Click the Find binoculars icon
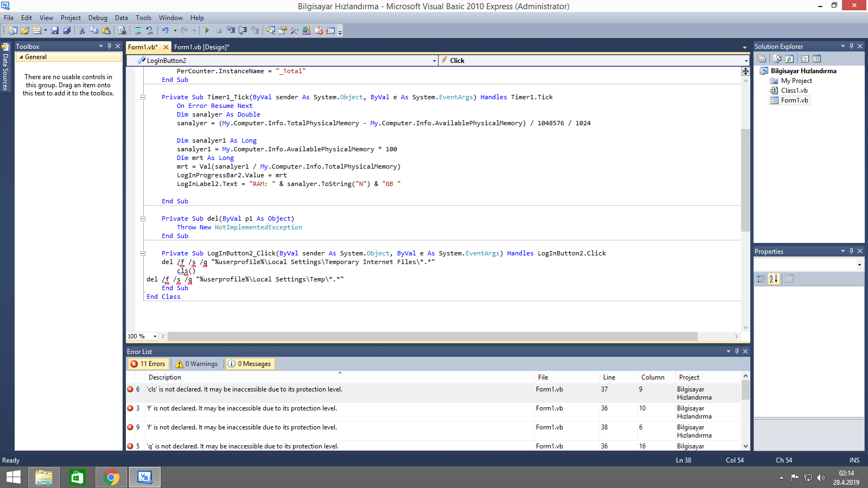 [x=122, y=30]
